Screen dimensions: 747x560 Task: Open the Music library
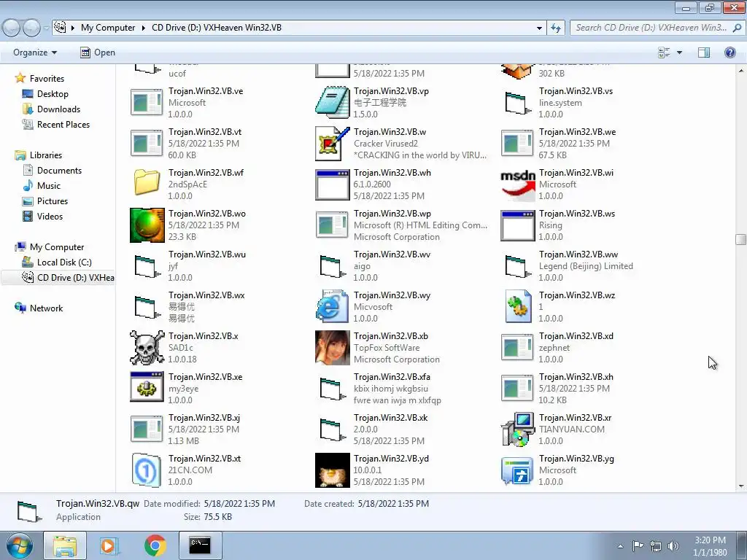click(49, 185)
